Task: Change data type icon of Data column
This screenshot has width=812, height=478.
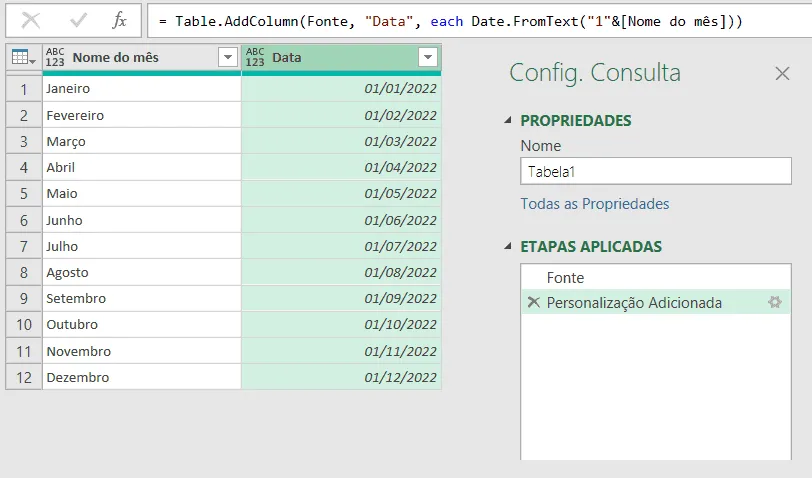Action: pyautogui.click(x=255, y=57)
